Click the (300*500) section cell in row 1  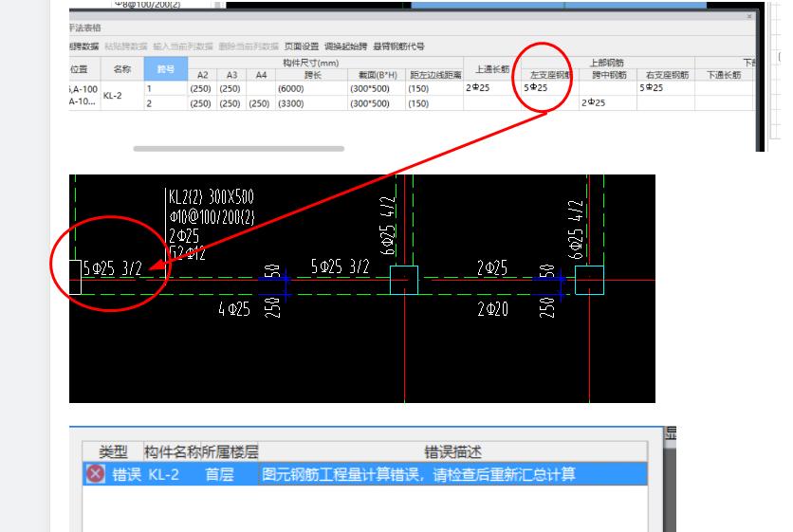pos(378,88)
